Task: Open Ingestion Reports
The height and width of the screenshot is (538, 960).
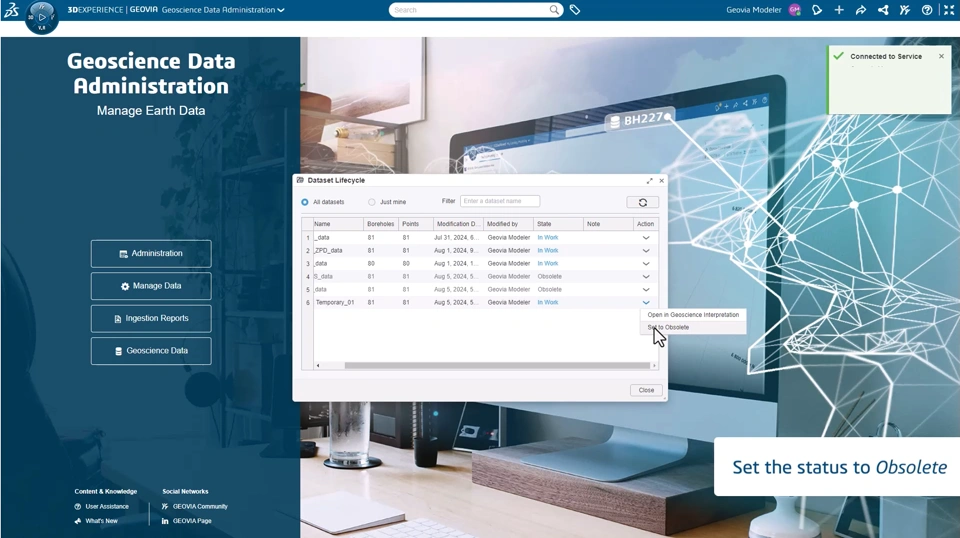Action: (x=151, y=318)
